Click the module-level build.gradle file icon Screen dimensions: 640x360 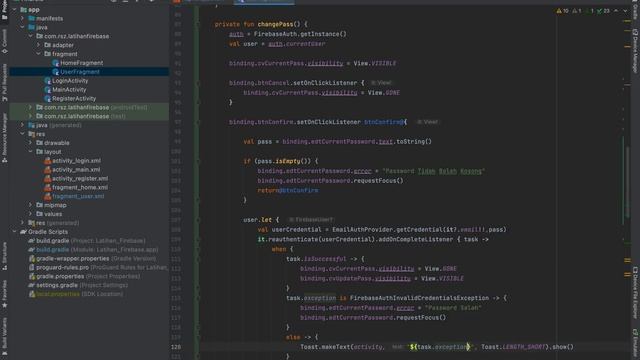(x=31, y=249)
